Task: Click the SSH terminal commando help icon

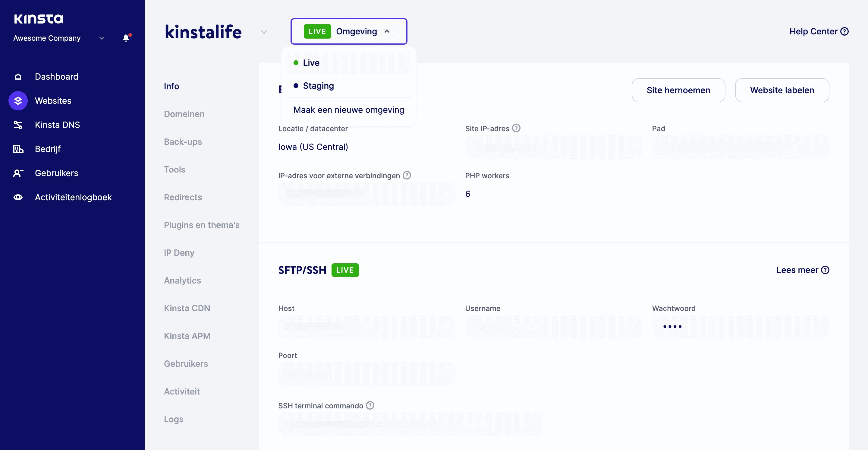Action: pyautogui.click(x=370, y=405)
